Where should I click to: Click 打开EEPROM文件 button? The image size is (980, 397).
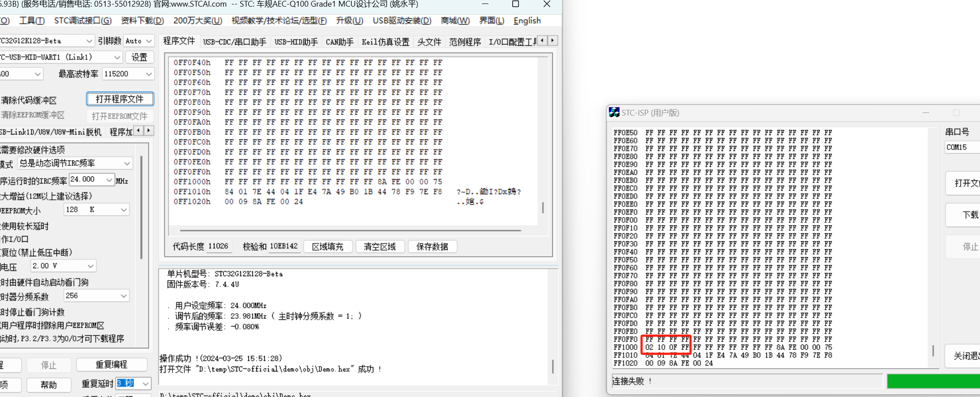(120, 116)
